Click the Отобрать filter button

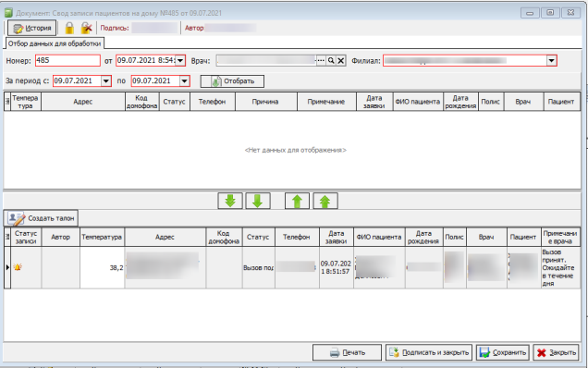(232, 81)
